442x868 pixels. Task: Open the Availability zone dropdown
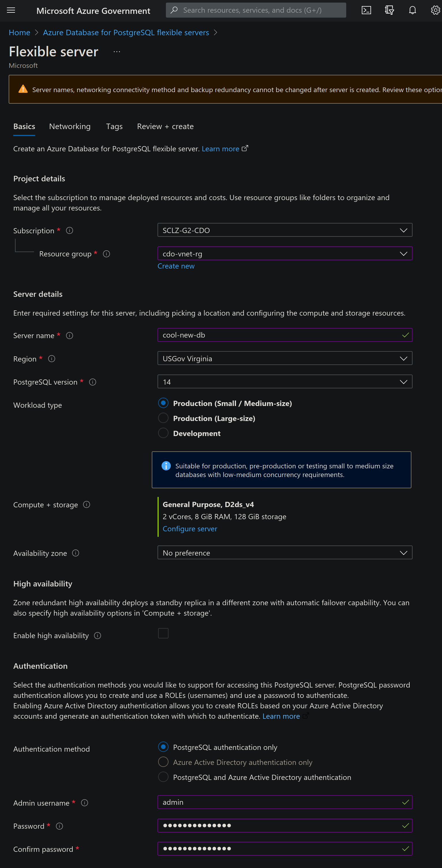tap(285, 553)
